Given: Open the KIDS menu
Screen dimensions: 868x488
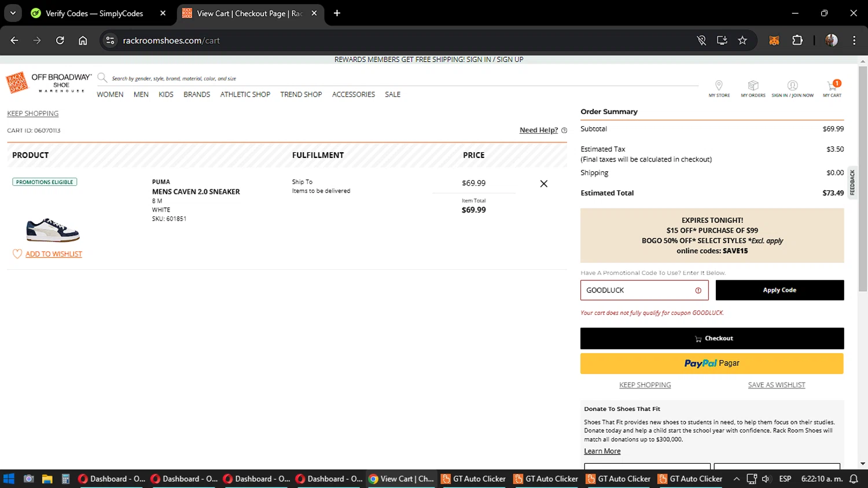Looking at the screenshot, I should [166, 94].
